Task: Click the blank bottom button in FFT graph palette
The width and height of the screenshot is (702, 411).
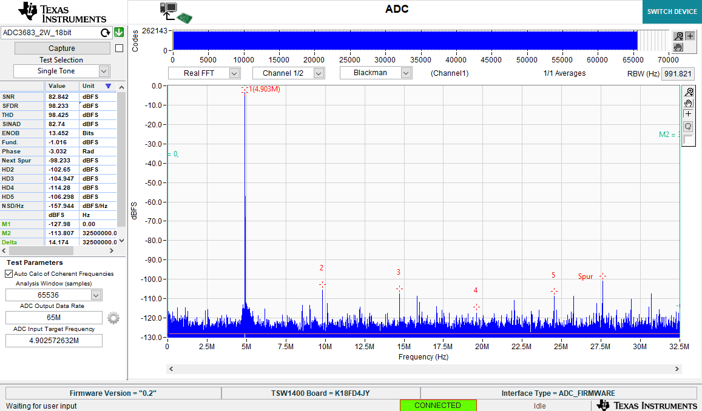Action: [x=689, y=139]
